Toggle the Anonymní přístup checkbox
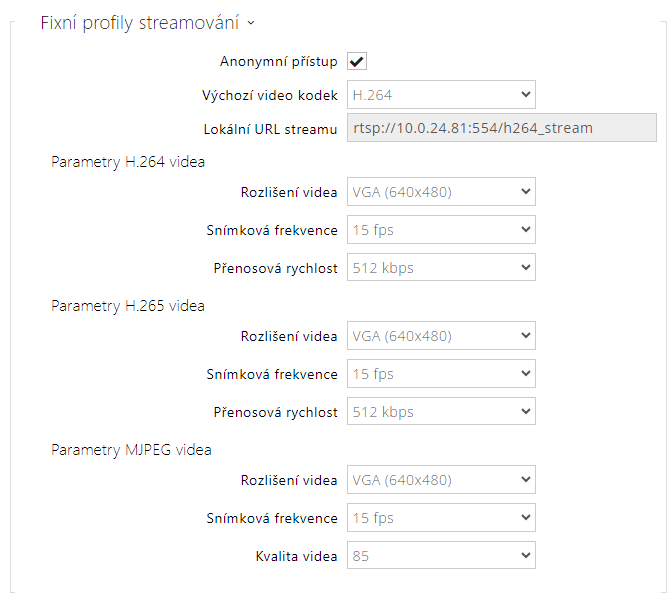 [357, 62]
